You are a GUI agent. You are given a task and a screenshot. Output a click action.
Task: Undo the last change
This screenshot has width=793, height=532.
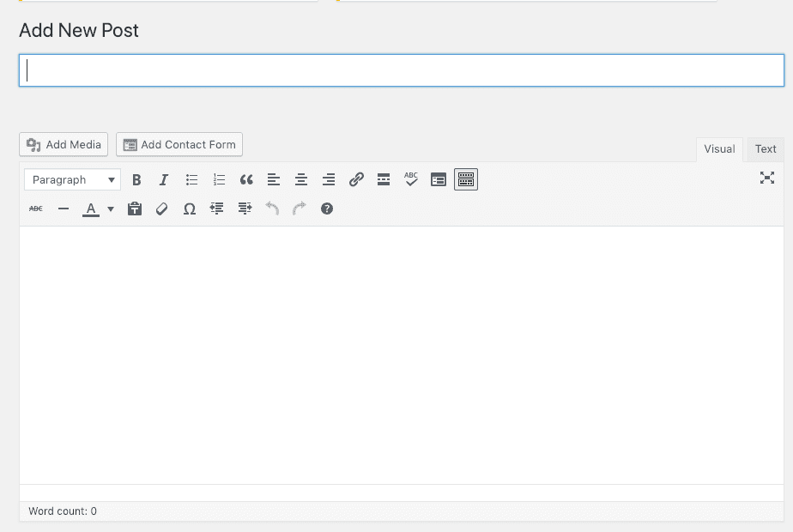click(x=272, y=209)
